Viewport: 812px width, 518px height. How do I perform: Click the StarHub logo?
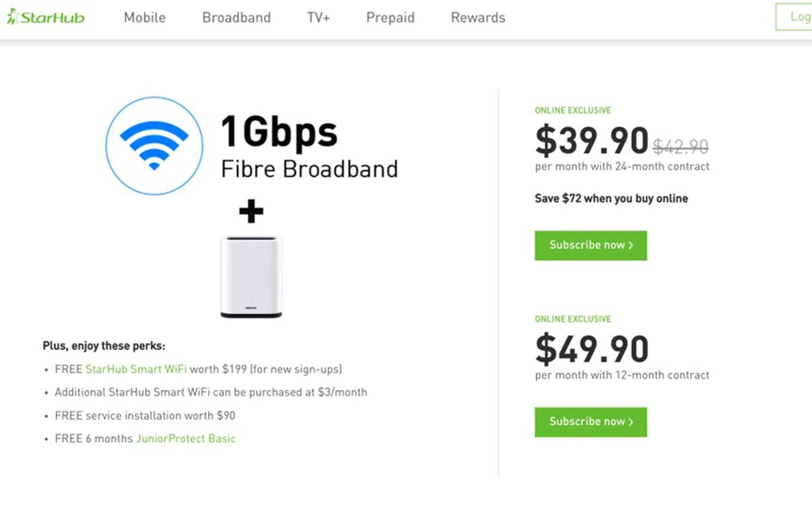46,17
